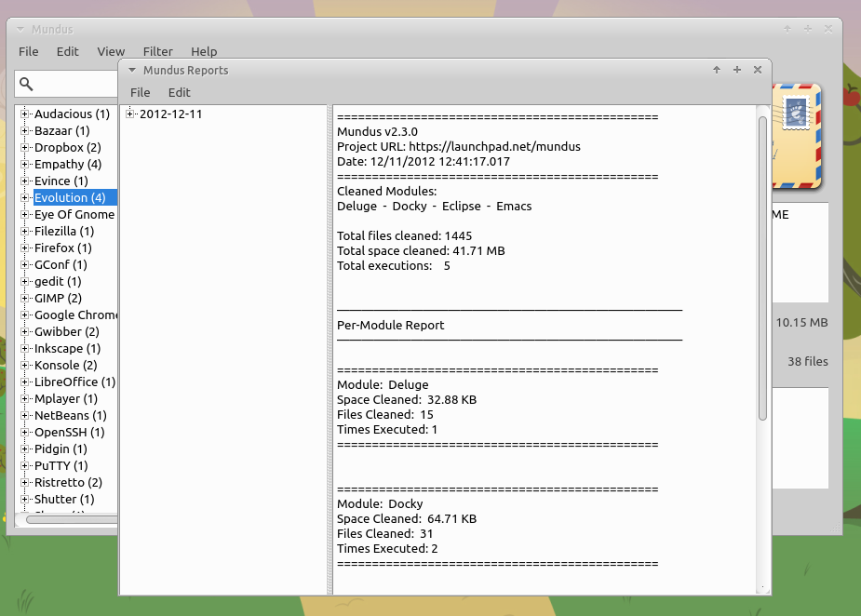The image size is (861, 616).
Task: Expand the GIMP tree node
Action: coord(24,298)
